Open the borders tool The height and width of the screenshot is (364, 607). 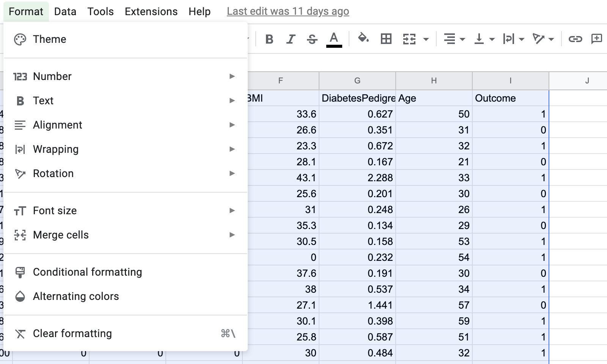click(386, 39)
